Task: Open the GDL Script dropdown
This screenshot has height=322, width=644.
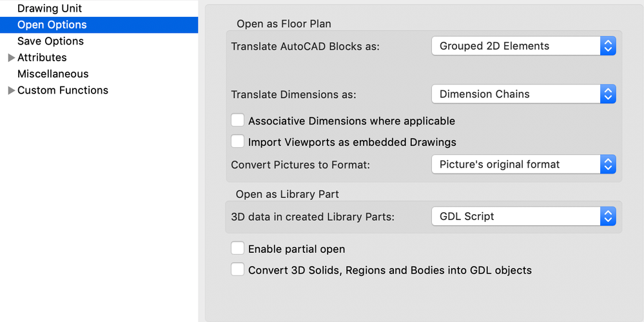Action: 515,216
